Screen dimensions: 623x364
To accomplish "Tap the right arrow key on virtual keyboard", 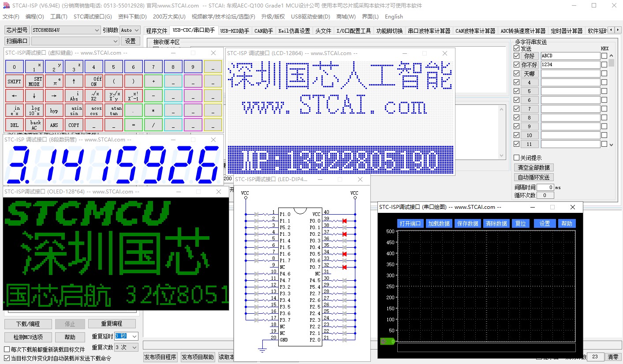I will pos(54,96).
